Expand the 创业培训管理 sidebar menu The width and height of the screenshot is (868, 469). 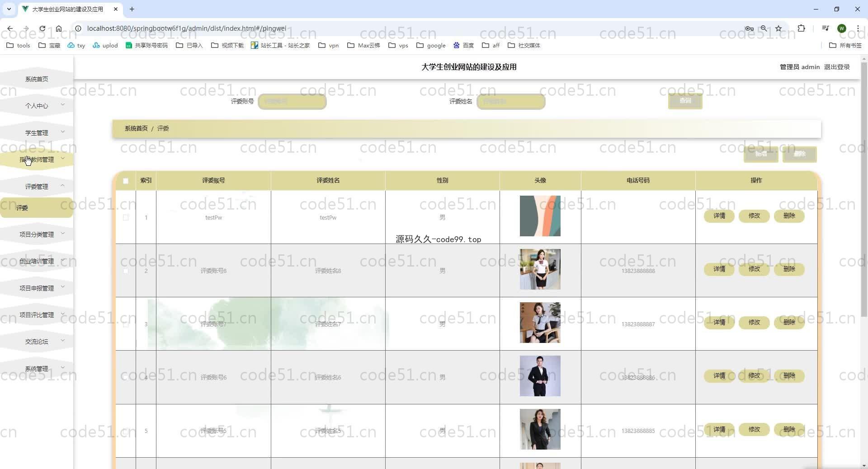click(37, 261)
